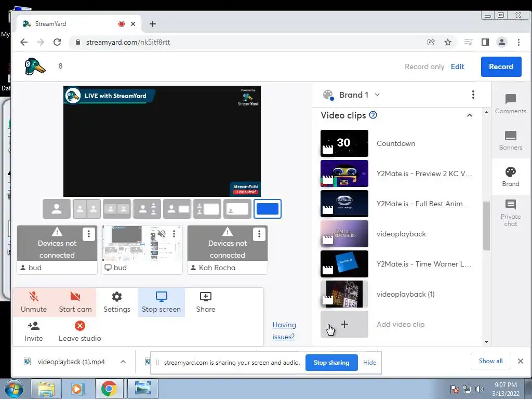
Task: Collapse the Video clips section
Action: [470, 115]
